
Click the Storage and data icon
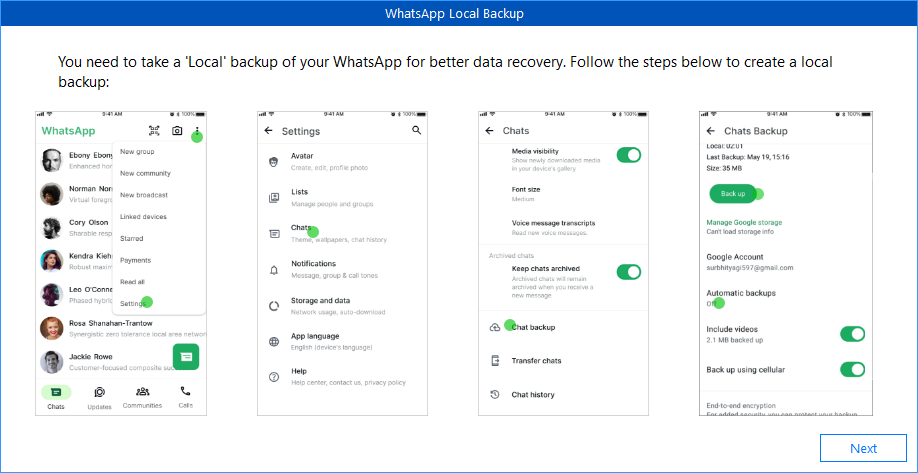tap(274, 306)
